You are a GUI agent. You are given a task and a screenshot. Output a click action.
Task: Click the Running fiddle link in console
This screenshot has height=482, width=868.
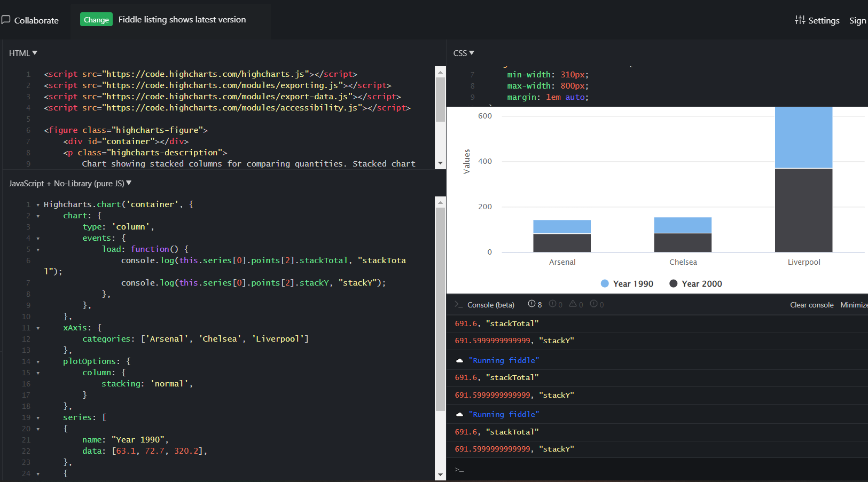point(504,360)
